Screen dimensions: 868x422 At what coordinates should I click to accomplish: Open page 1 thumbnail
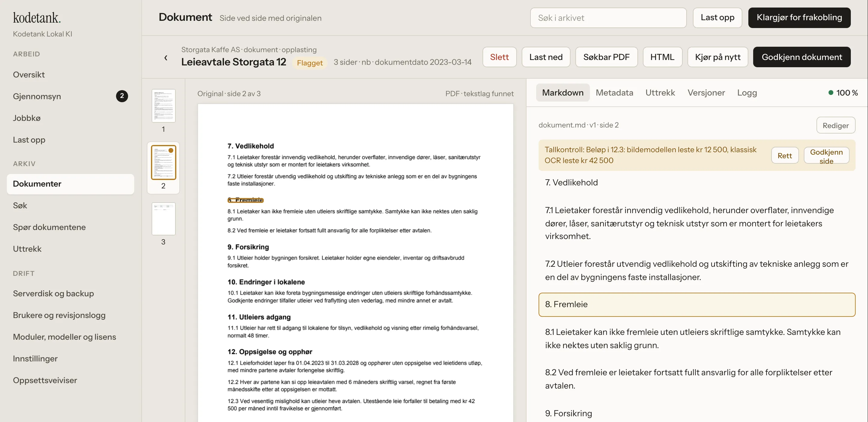[163, 106]
